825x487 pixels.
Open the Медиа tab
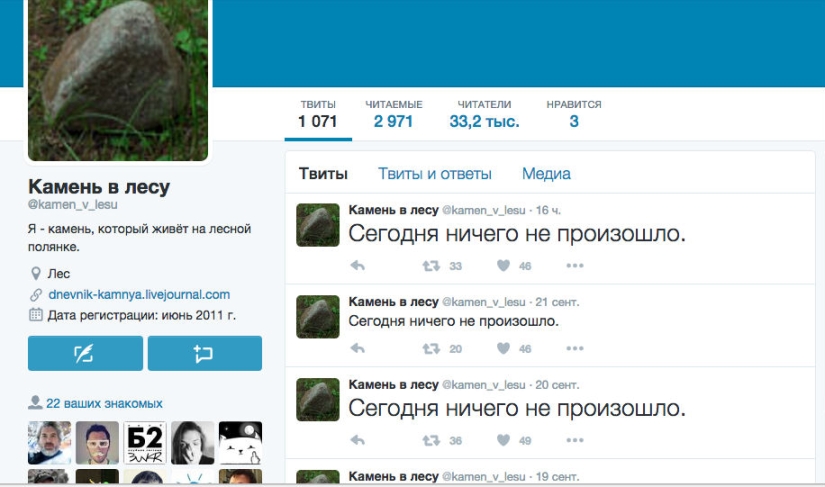[546, 174]
